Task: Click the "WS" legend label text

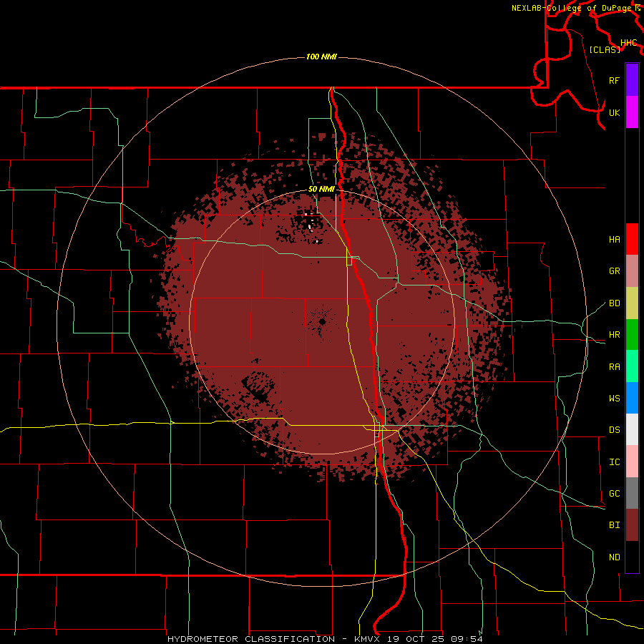Action: click(x=614, y=398)
